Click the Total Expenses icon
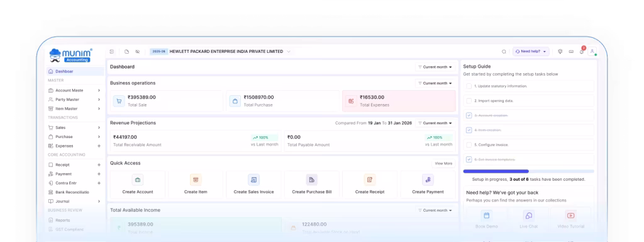 point(351,101)
